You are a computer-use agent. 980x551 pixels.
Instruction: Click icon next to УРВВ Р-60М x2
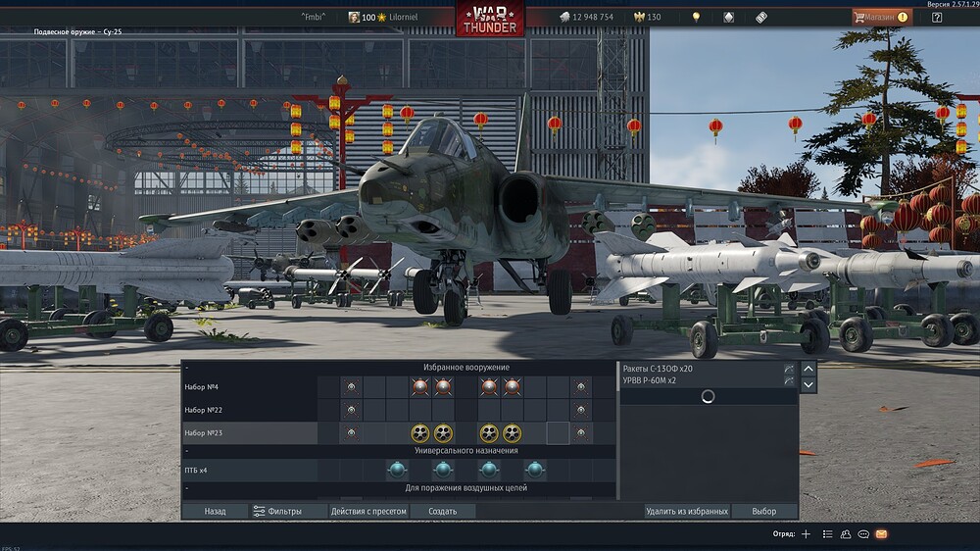click(789, 380)
